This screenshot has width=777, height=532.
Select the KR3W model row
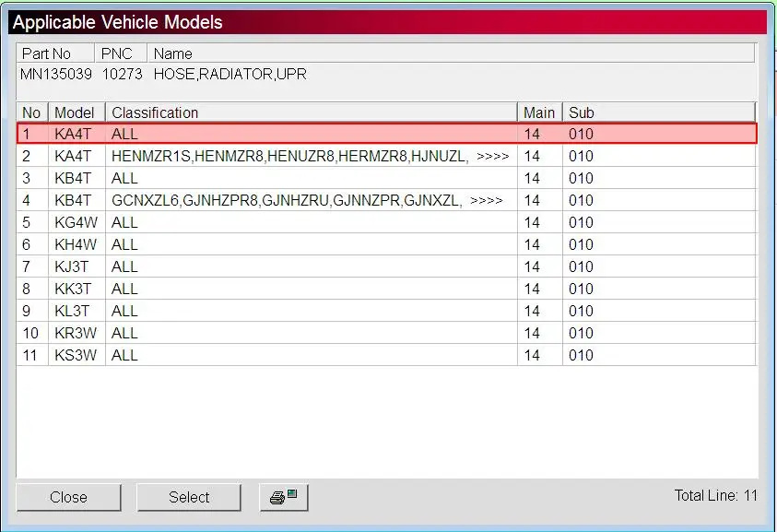[x=386, y=333]
